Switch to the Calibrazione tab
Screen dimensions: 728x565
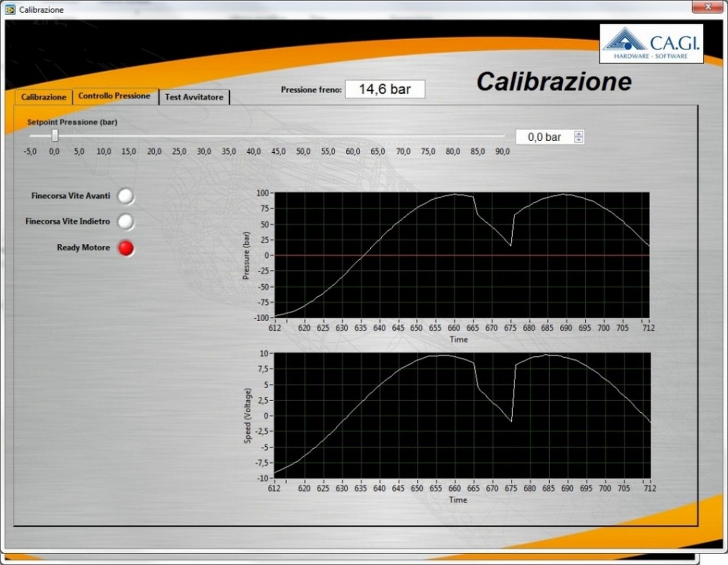[43, 97]
